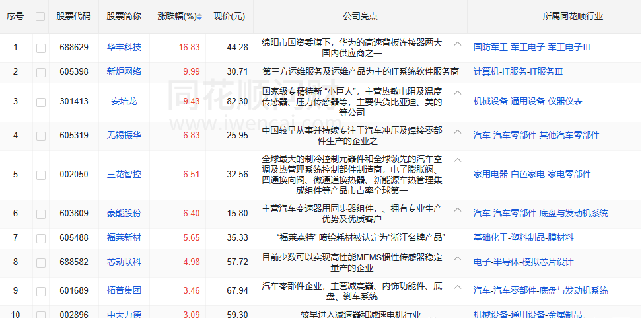
Task: Open industry link 电子-半导体-模拟芯片设计
Action: [x=523, y=262]
